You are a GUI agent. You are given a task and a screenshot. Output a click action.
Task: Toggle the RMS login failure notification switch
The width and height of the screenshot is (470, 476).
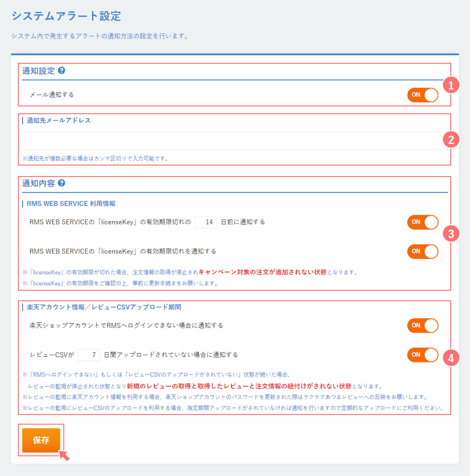click(x=422, y=326)
